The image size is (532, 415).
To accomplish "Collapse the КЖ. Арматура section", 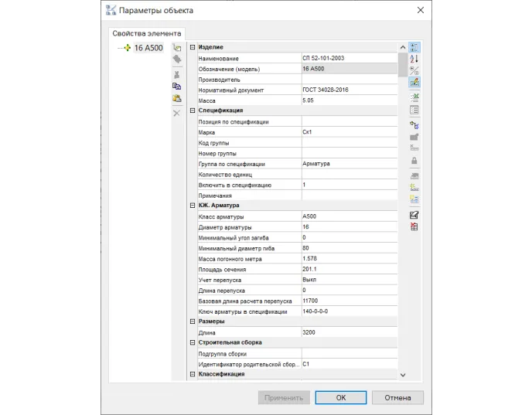I will click(x=192, y=206).
